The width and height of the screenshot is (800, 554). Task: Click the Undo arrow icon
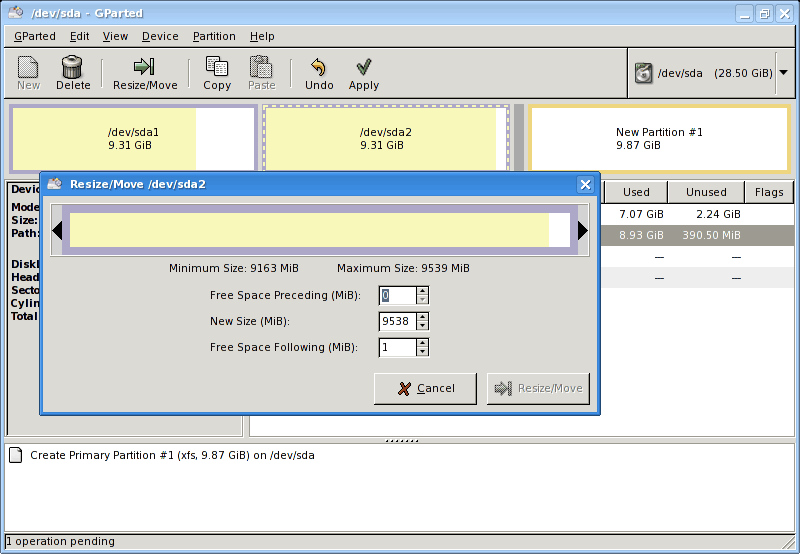319,67
